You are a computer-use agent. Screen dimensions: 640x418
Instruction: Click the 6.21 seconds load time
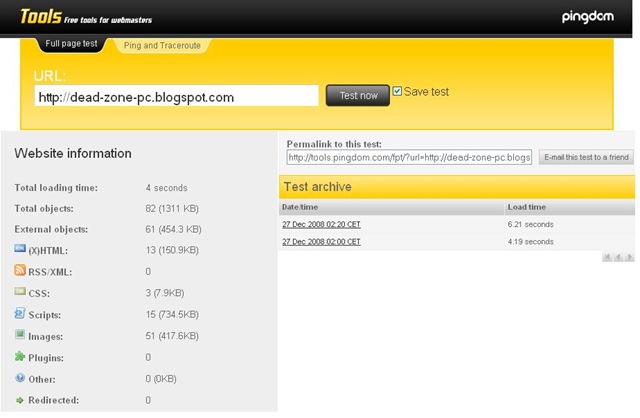tap(531, 225)
